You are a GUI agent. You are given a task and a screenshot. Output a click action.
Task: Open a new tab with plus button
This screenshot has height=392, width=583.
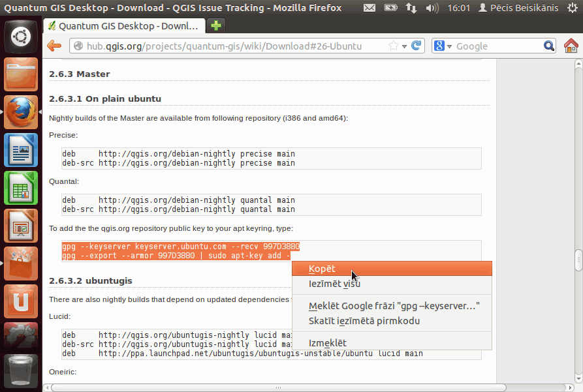click(x=216, y=25)
